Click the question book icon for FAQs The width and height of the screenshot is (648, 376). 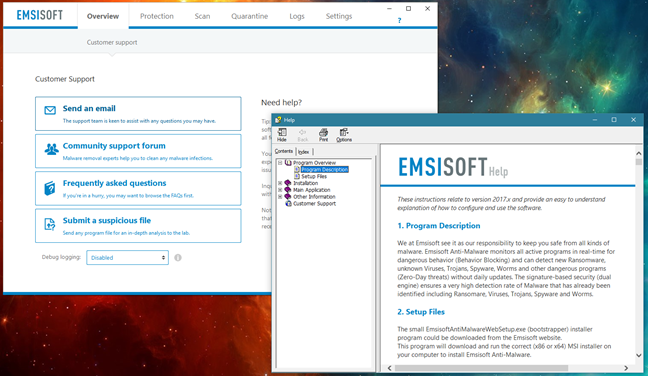click(50, 188)
